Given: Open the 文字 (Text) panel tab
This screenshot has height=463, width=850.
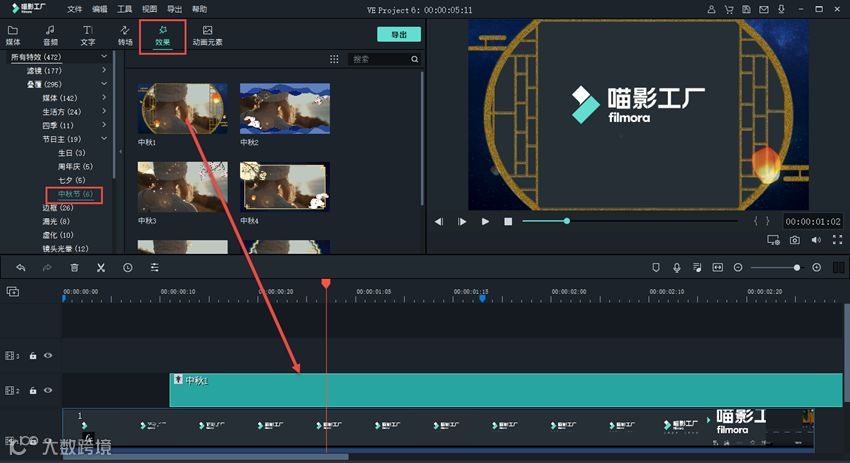Looking at the screenshot, I should point(88,35).
